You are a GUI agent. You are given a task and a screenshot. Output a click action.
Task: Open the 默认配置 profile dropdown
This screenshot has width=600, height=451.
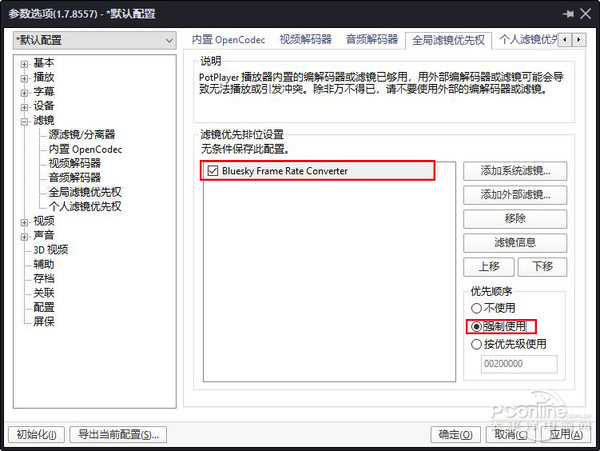[x=93, y=40]
